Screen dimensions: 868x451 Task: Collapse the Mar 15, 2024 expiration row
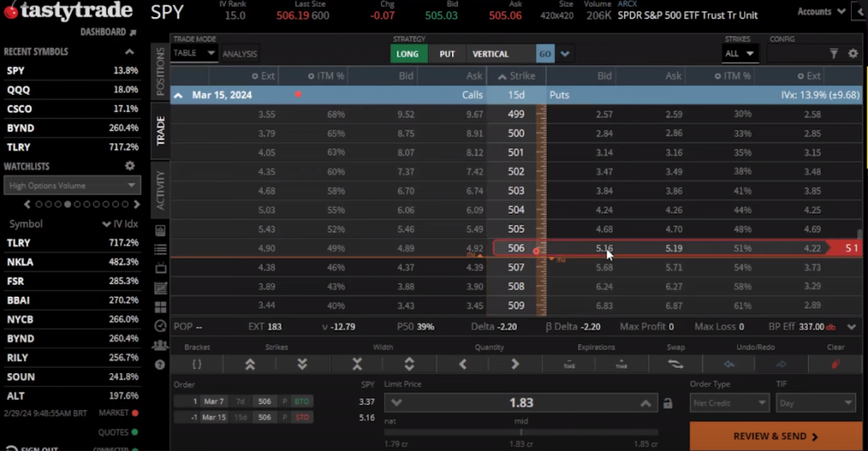tap(179, 95)
